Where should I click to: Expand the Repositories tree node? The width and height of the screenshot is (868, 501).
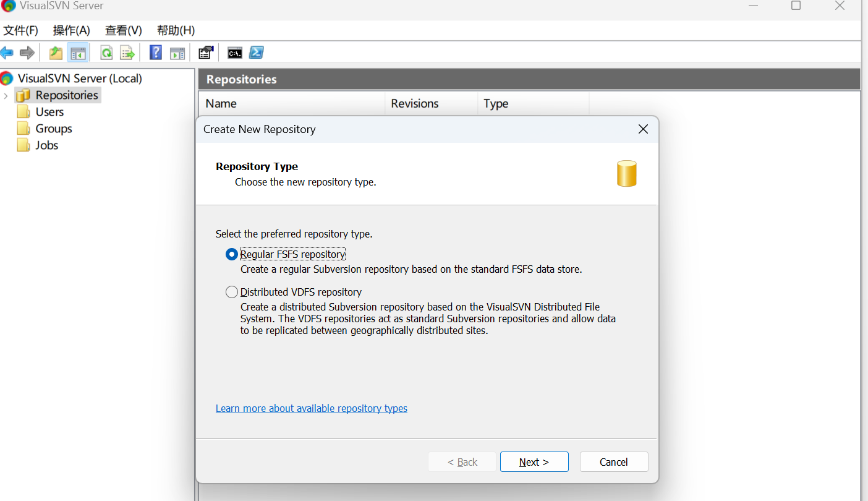tap(6, 96)
